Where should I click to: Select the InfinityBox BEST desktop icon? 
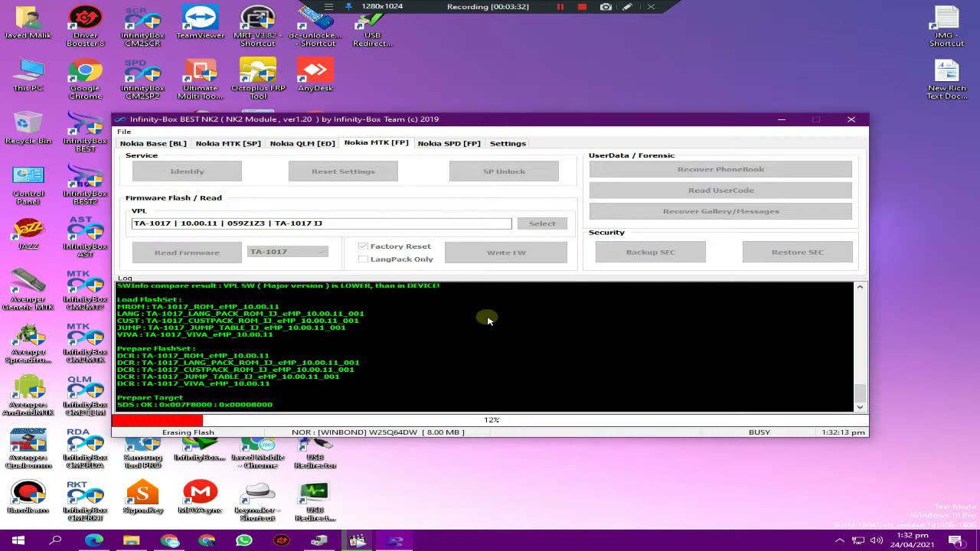(85, 132)
